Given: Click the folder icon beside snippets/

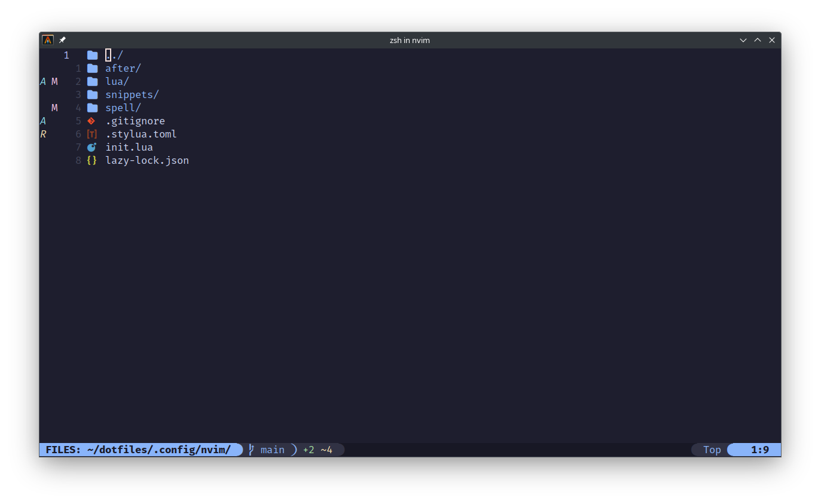Looking at the screenshot, I should pyautogui.click(x=92, y=94).
